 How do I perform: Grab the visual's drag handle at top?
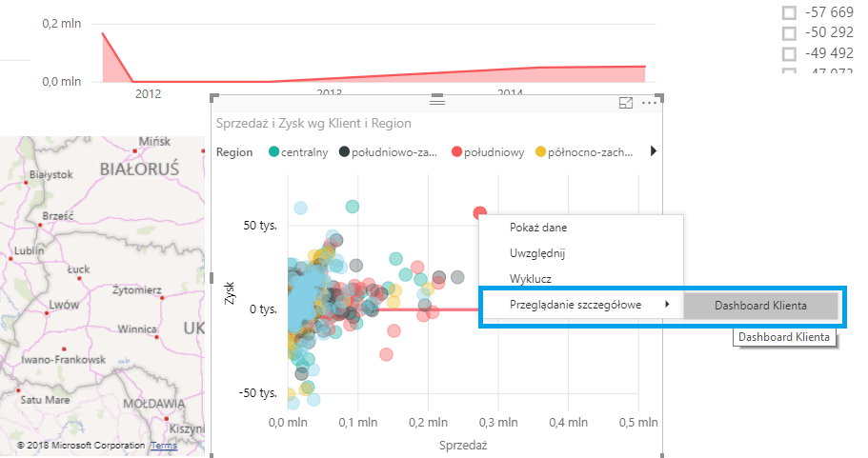tap(437, 99)
